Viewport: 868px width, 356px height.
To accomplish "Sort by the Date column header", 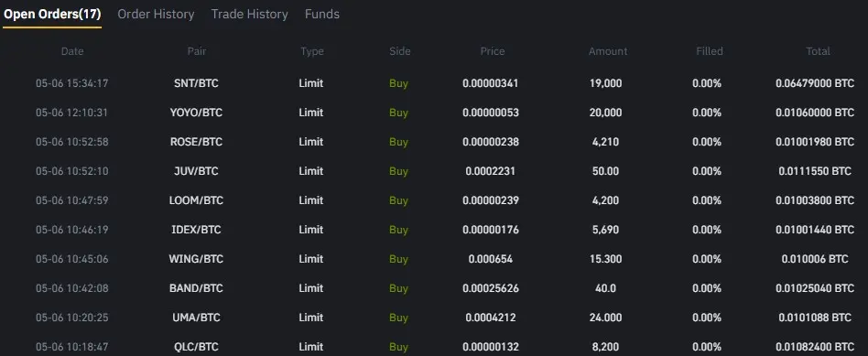I will tap(72, 51).
